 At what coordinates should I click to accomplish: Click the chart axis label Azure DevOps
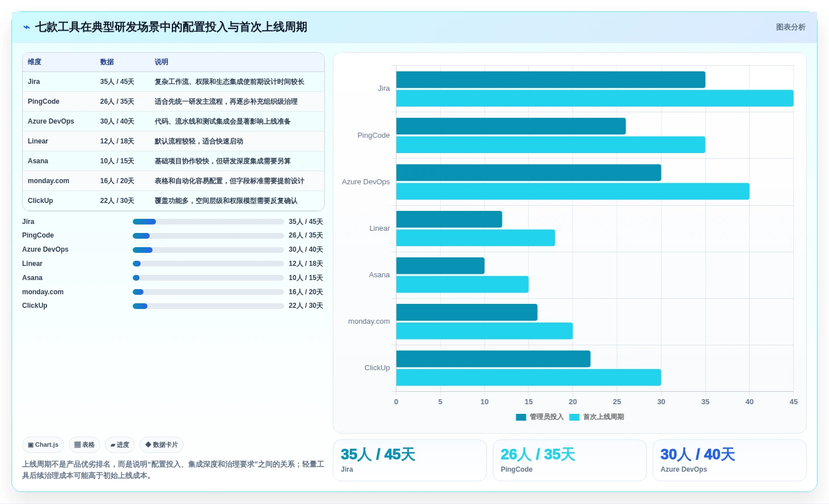[x=366, y=182]
